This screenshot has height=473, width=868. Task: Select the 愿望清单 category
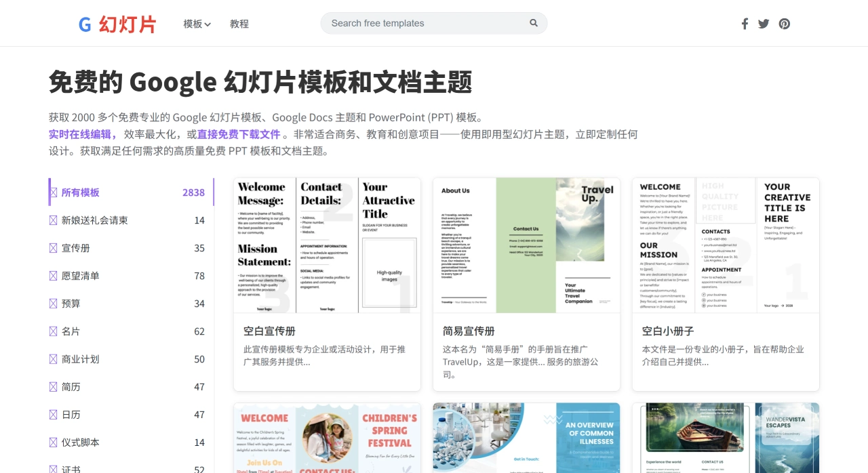(132, 276)
